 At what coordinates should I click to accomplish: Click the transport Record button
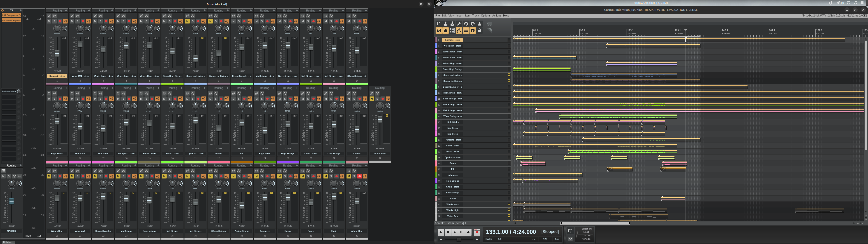(477, 232)
